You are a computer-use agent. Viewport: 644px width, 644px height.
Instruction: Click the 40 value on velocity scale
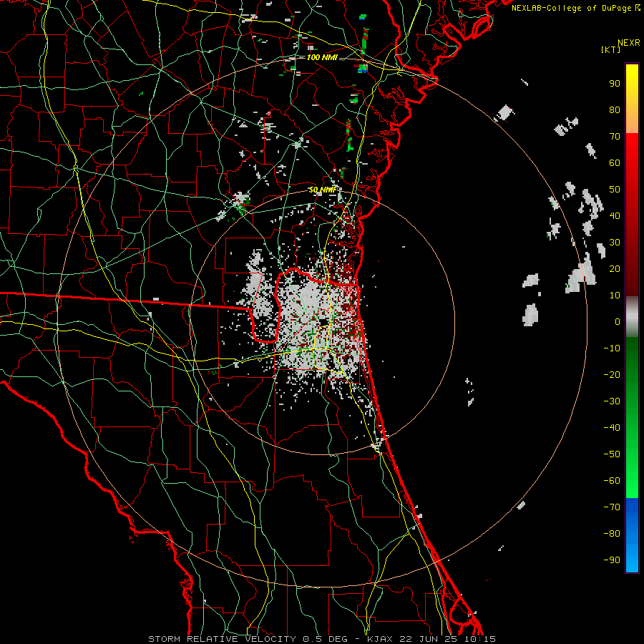pyautogui.click(x=615, y=215)
